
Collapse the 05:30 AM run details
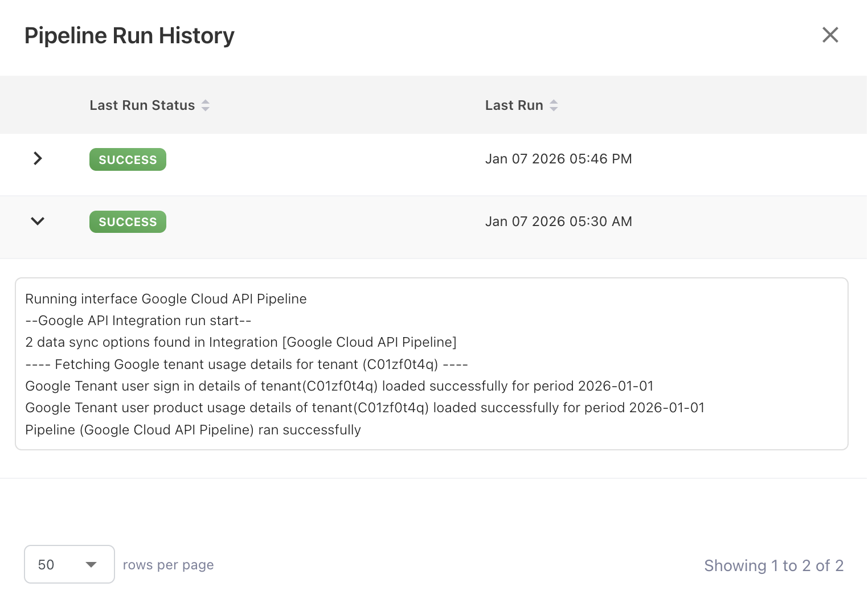click(x=38, y=221)
